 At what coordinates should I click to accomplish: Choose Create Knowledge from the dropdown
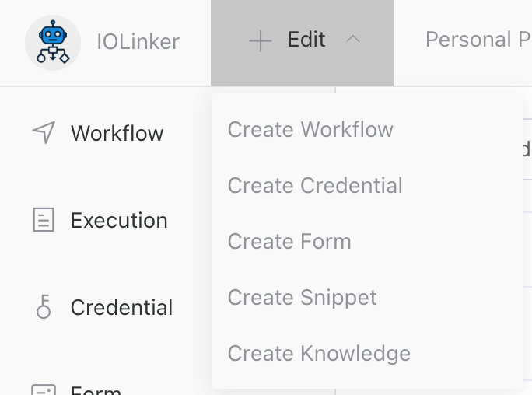(319, 353)
